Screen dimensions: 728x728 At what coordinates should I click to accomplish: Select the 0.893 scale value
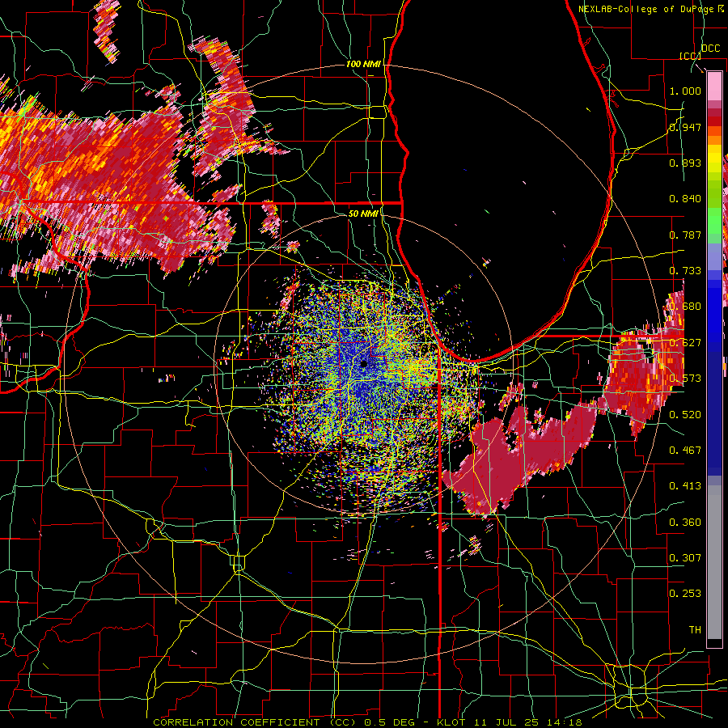(x=685, y=163)
